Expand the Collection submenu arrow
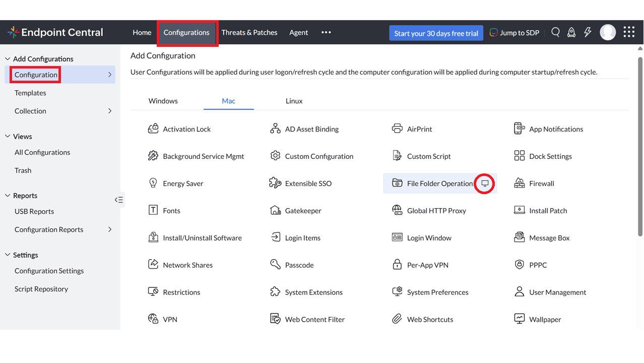The width and height of the screenshot is (644, 363). click(110, 111)
